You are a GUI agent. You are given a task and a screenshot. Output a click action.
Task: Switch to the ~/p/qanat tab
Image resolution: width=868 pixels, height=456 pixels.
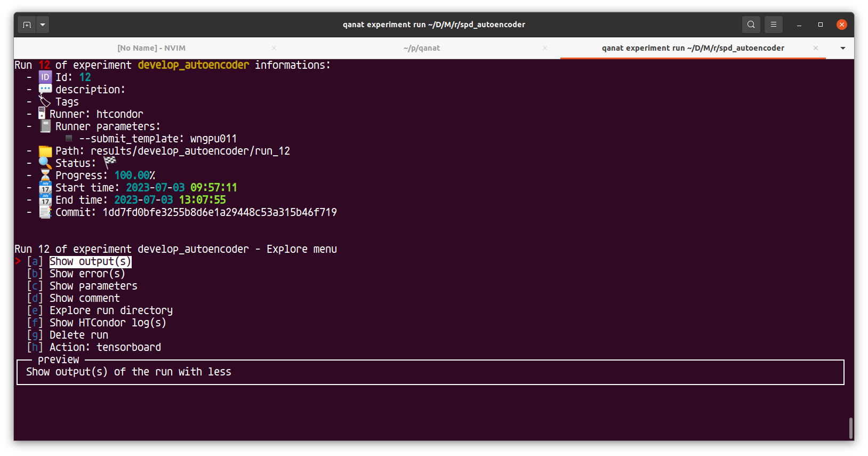[421, 48]
